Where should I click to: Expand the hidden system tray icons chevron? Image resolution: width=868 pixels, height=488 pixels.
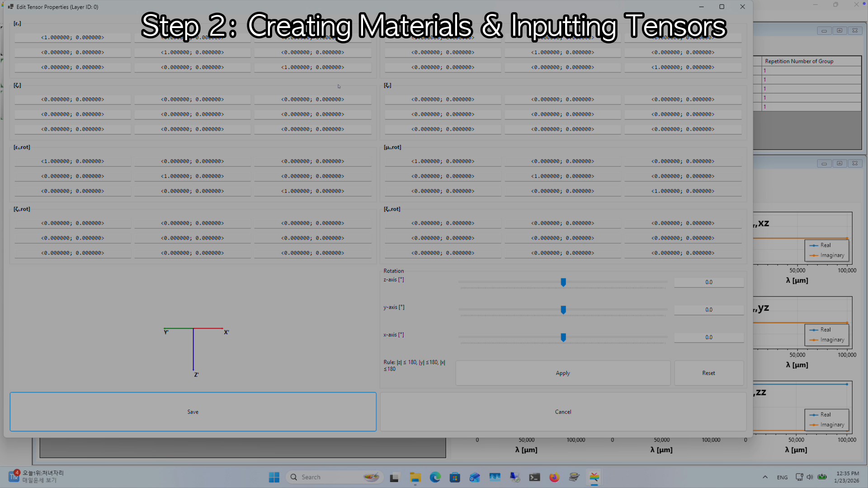click(765, 477)
